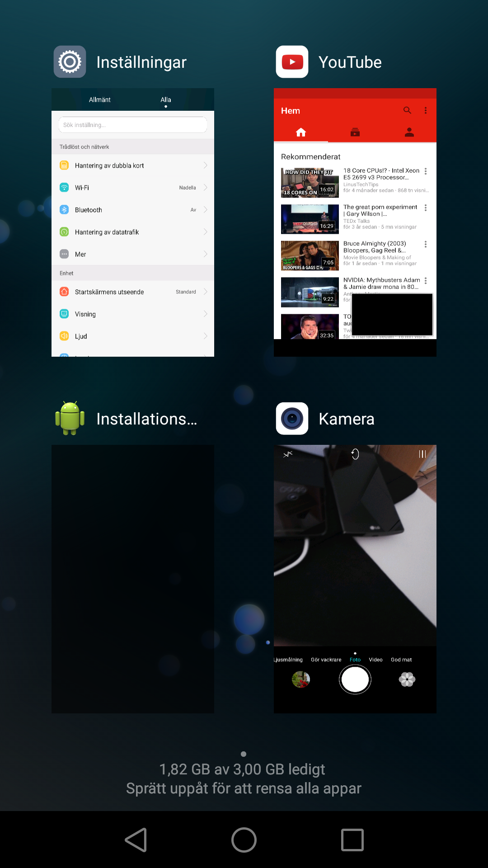This screenshot has width=488, height=868.
Task: Select YouTube Home tab icon
Action: tap(301, 132)
